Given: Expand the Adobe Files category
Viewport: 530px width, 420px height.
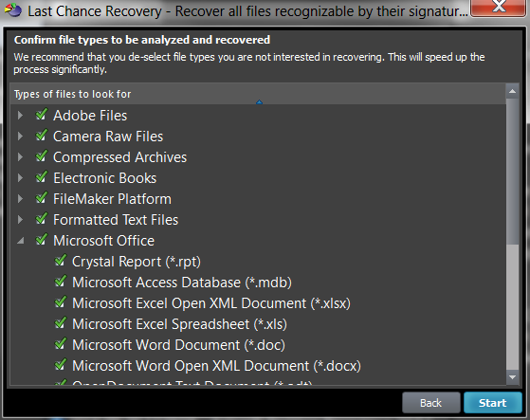Looking at the screenshot, I should [x=20, y=116].
